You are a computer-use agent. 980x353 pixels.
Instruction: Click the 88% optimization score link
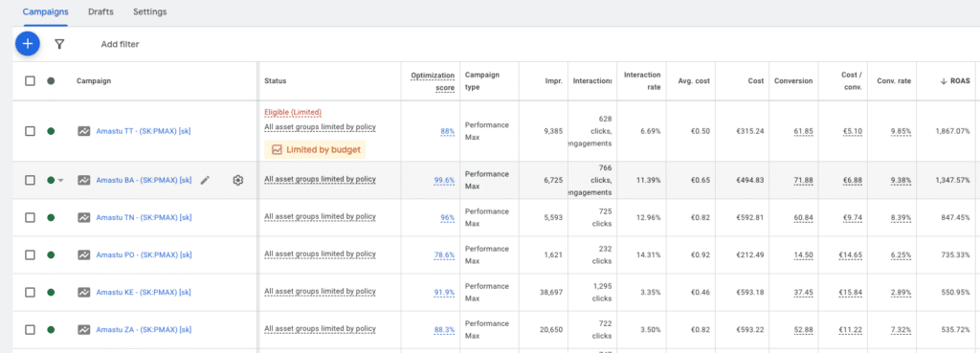[448, 131]
